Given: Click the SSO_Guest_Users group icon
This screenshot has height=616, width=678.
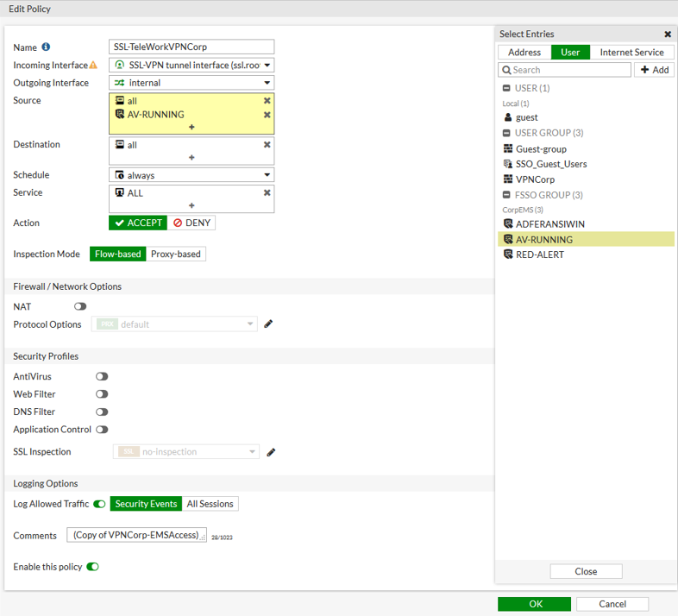Looking at the screenshot, I should [x=508, y=164].
